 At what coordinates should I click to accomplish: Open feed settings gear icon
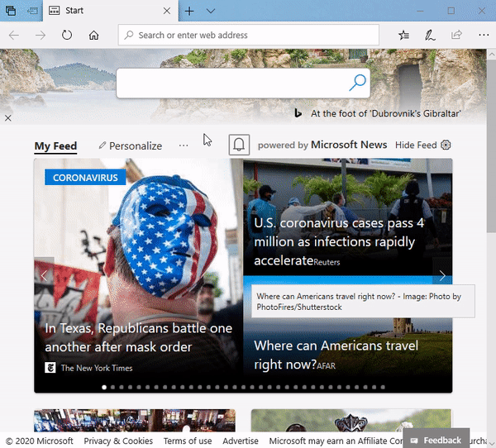pyautogui.click(x=446, y=145)
